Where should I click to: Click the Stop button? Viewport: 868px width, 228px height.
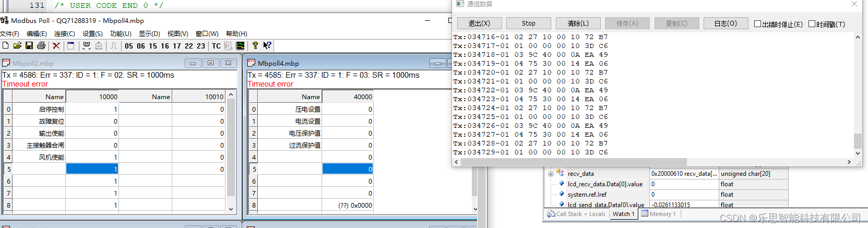[529, 23]
